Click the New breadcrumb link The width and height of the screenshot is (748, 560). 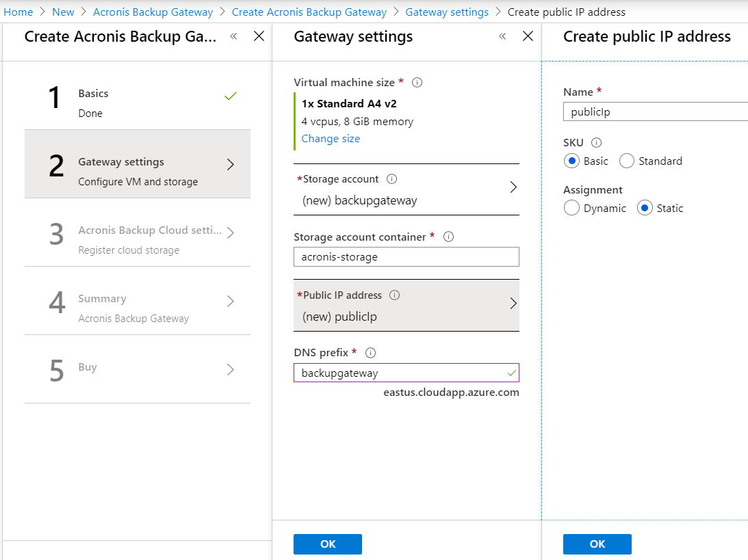pyautogui.click(x=63, y=12)
